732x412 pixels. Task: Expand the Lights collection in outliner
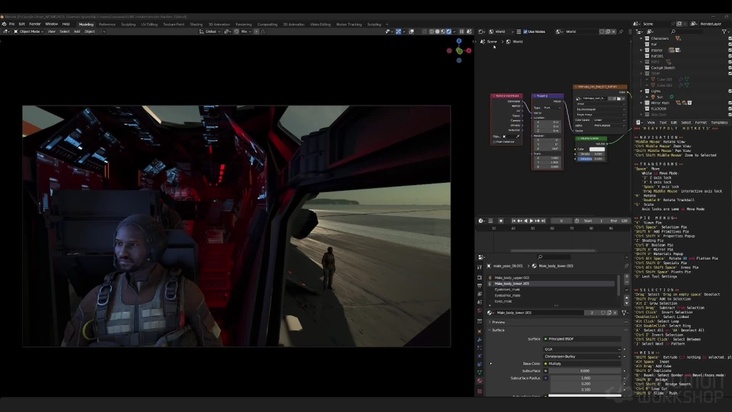tap(641, 91)
